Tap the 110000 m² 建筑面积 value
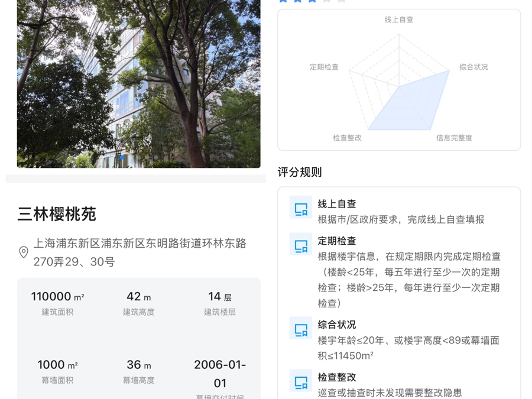The height and width of the screenshot is (399, 532). point(57,297)
